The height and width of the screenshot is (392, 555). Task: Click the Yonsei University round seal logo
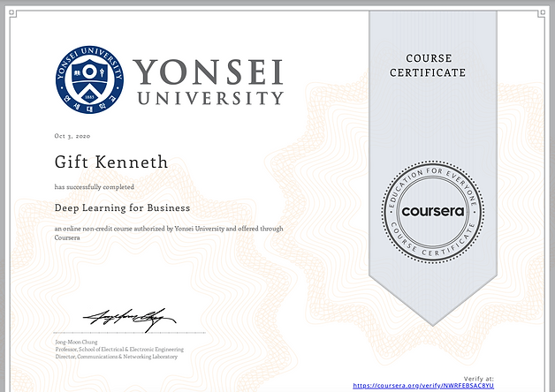click(x=89, y=79)
